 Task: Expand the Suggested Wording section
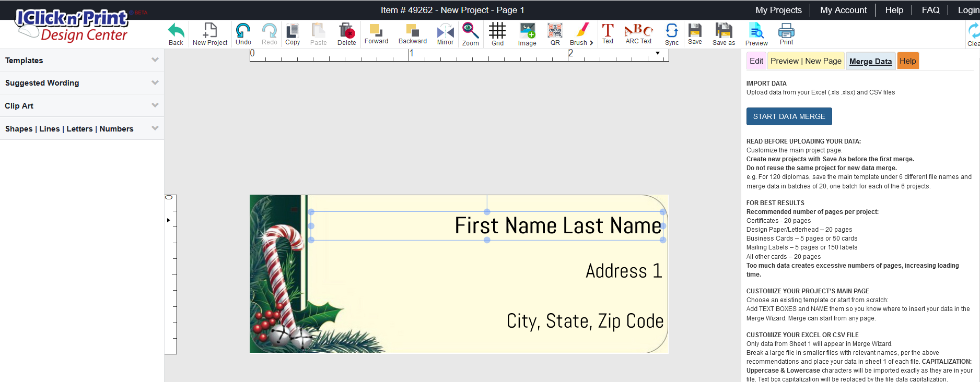(x=82, y=83)
